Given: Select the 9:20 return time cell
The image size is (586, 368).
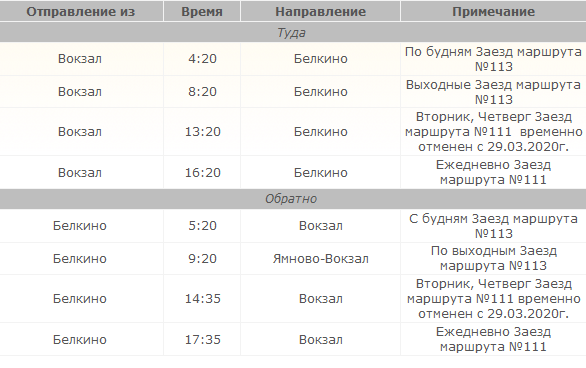Looking at the screenshot, I should click(x=202, y=259).
